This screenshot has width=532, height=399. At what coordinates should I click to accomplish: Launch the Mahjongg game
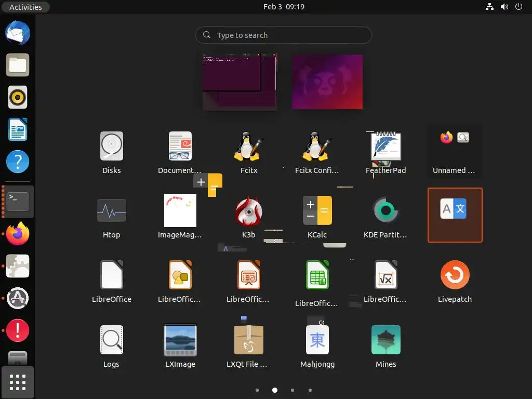(317, 346)
